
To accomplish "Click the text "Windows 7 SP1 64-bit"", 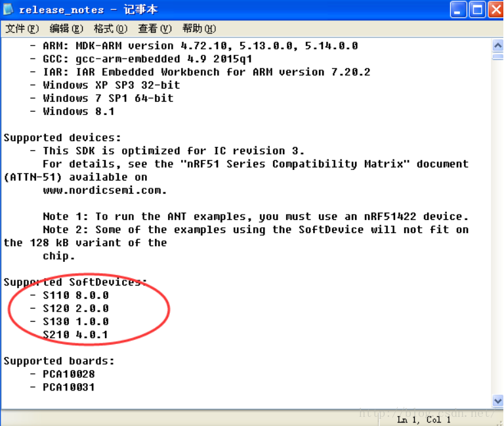I will point(108,98).
